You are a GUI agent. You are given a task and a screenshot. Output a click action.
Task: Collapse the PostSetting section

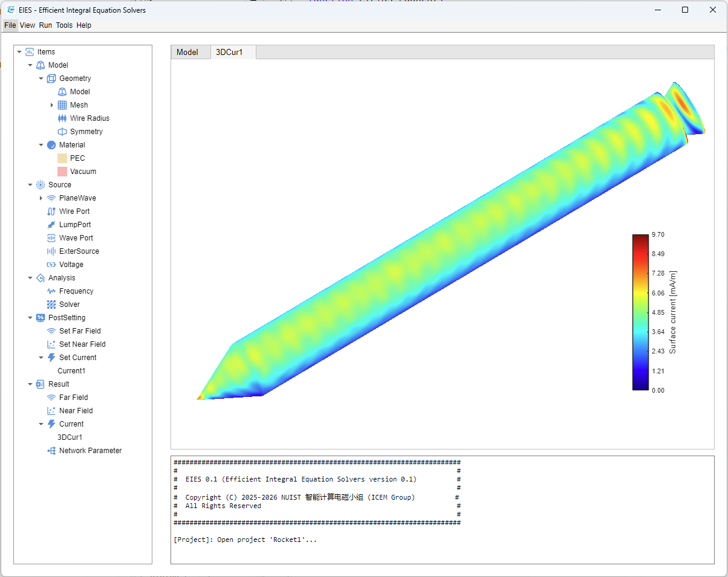30,318
